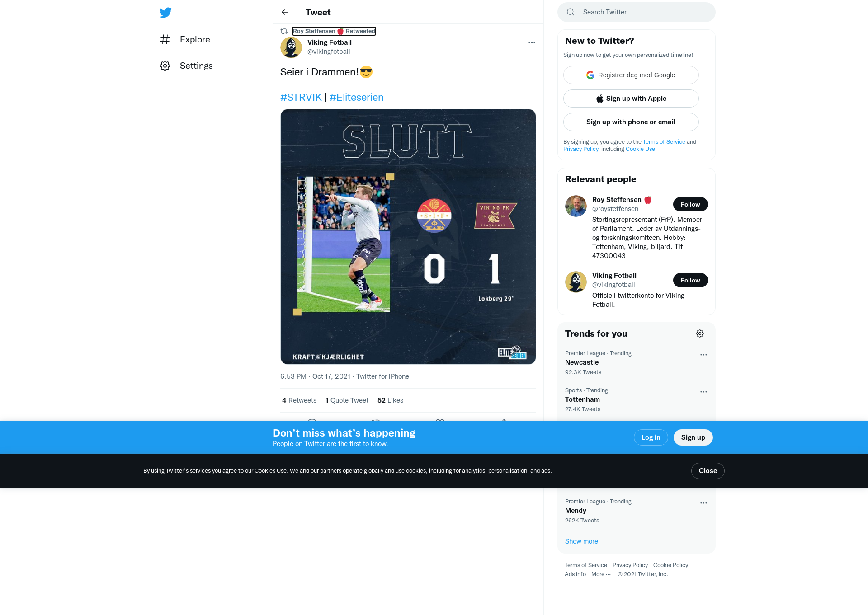Follow Viking Fotball account
The height and width of the screenshot is (615, 868).
coord(690,280)
